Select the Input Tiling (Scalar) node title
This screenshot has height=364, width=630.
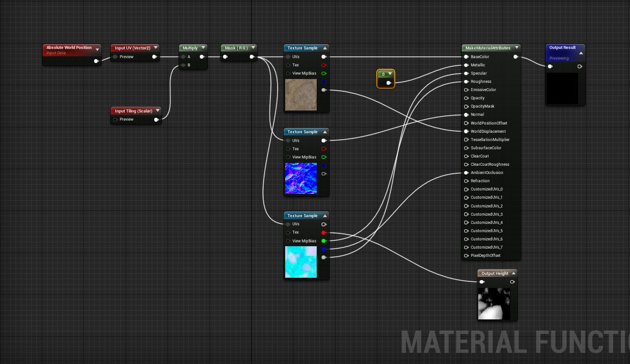click(x=133, y=111)
